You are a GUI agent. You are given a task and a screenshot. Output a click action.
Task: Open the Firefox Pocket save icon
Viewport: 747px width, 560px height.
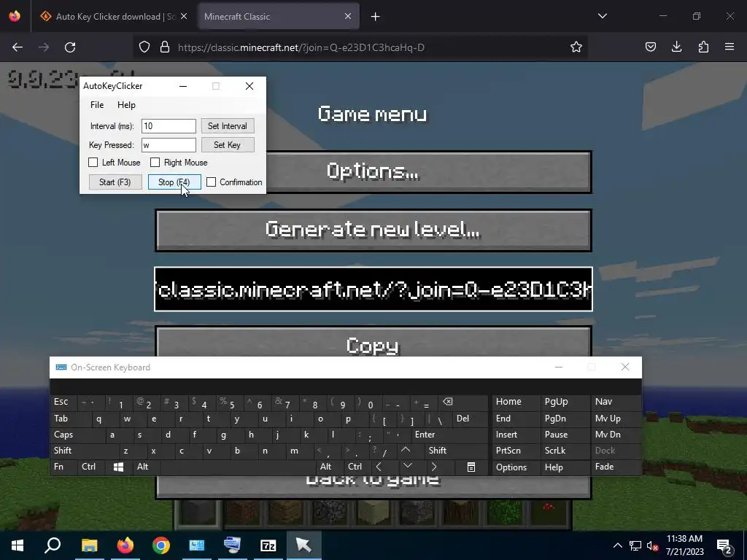tap(650, 47)
